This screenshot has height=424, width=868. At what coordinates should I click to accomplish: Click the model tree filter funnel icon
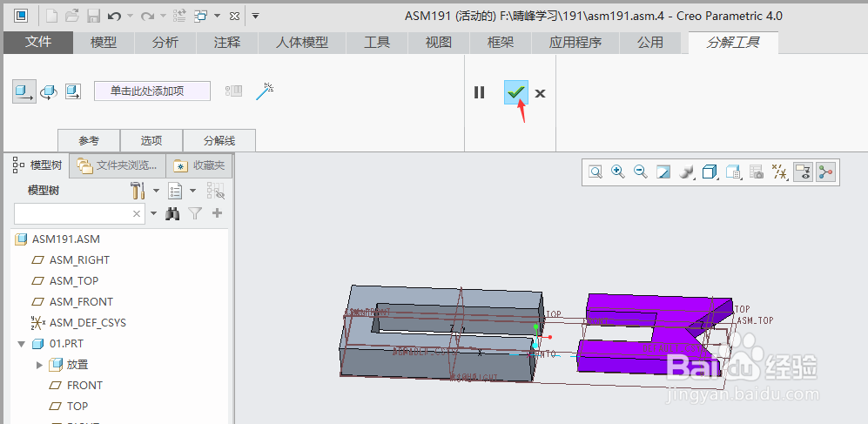tap(195, 213)
